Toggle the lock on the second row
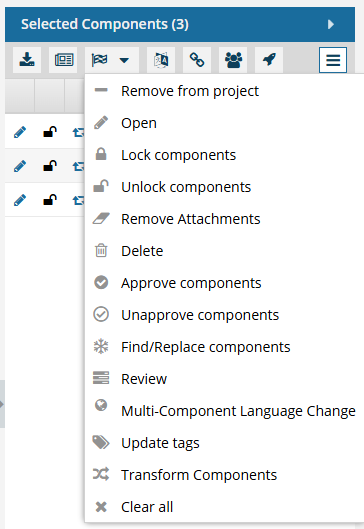 [50, 166]
